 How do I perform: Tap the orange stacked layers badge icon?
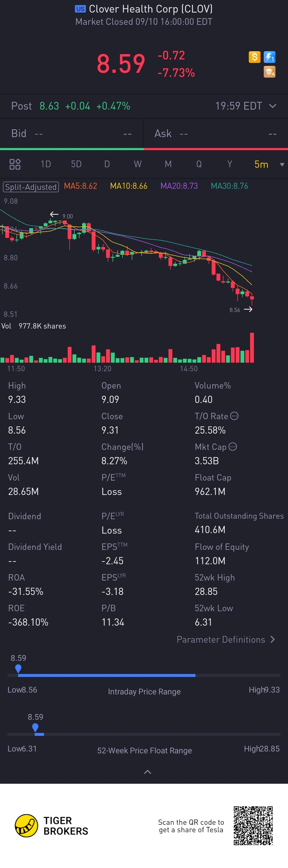coord(270,72)
